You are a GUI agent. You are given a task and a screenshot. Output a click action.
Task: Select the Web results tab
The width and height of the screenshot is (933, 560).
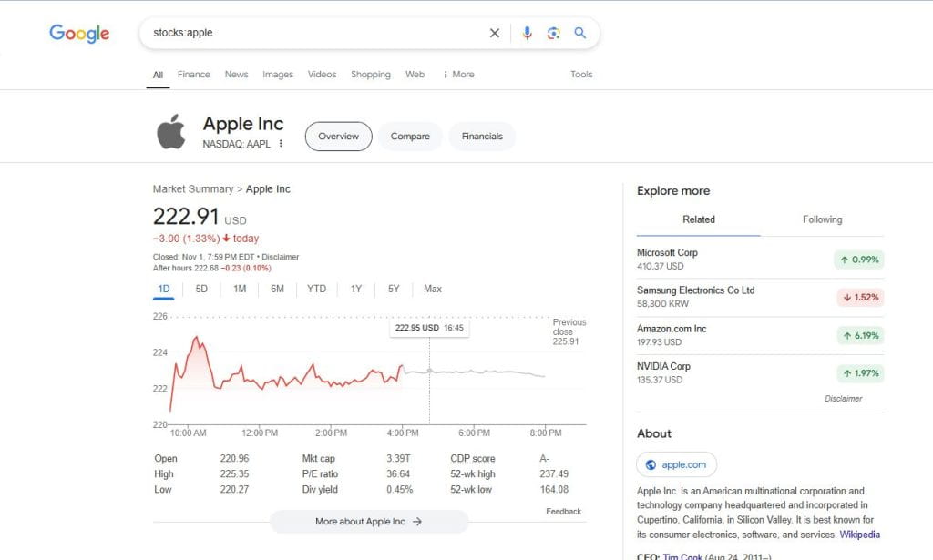click(x=415, y=75)
